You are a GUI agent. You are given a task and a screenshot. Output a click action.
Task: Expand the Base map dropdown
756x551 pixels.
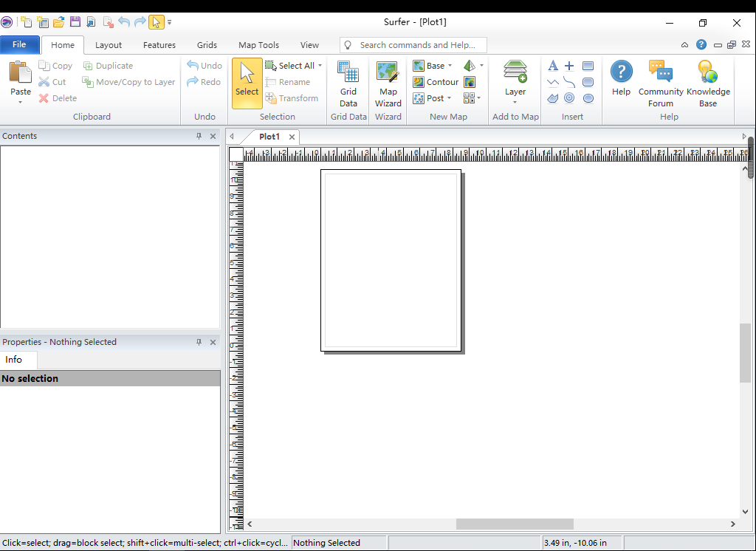(x=450, y=66)
